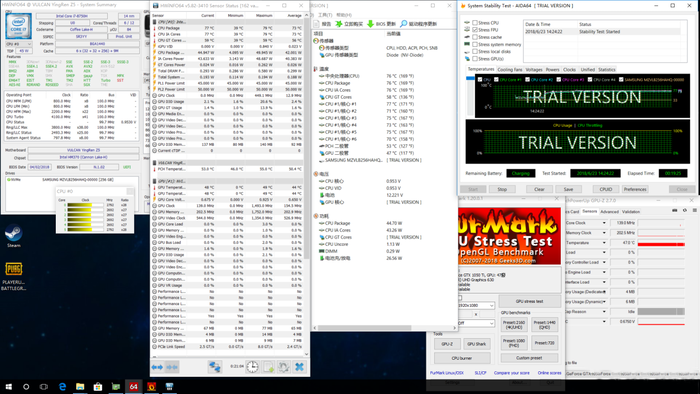The width and height of the screenshot is (700, 394).
Task: Click HWiNFO sensor network/remote icon
Action: click(x=215, y=367)
